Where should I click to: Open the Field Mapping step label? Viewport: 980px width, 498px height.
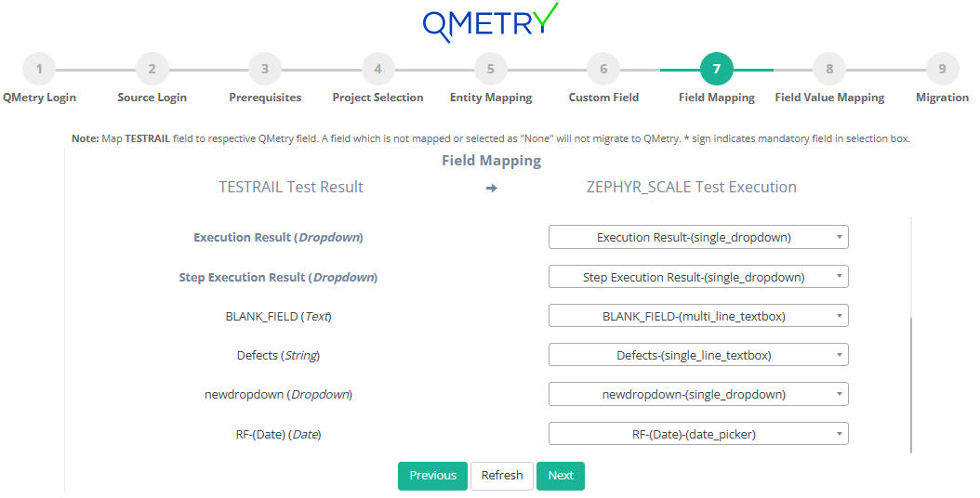click(716, 98)
